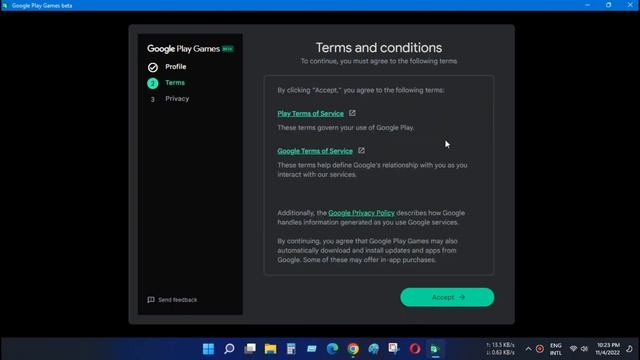Click the Wi-Fi network tray icon
640x360 pixels.
(x=573, y=349)
